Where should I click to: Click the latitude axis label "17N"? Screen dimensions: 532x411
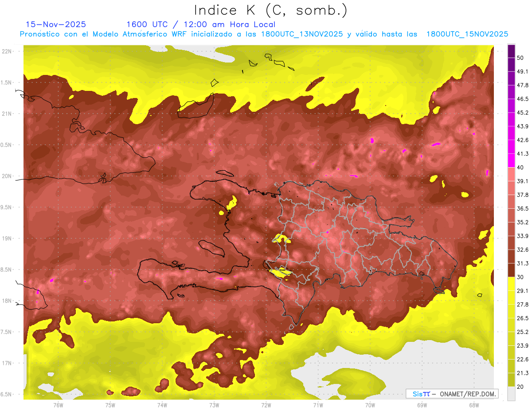[8, 364]
